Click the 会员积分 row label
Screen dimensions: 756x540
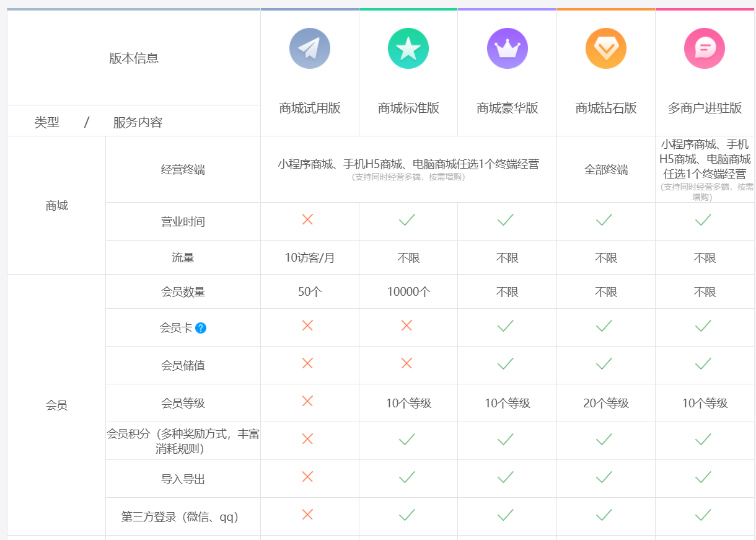183,441
